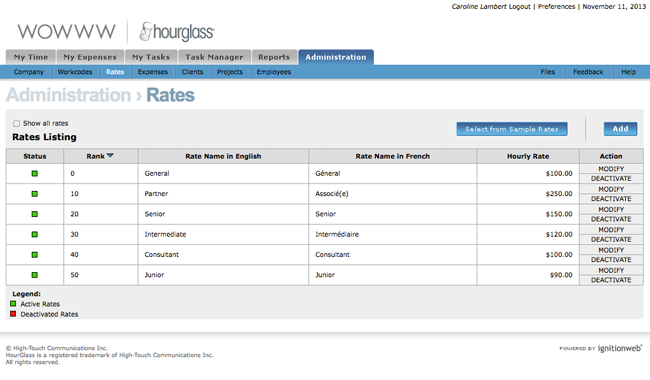The width and height of the screenshot is (650, 380).
Task: Modify the Junior rate
Action: 611,270
